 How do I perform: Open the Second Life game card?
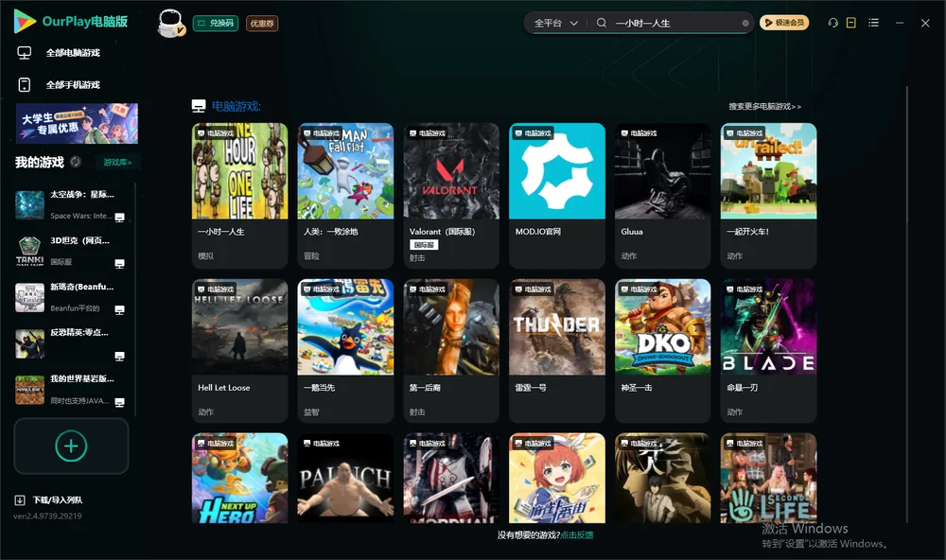(x=768, y=478)
